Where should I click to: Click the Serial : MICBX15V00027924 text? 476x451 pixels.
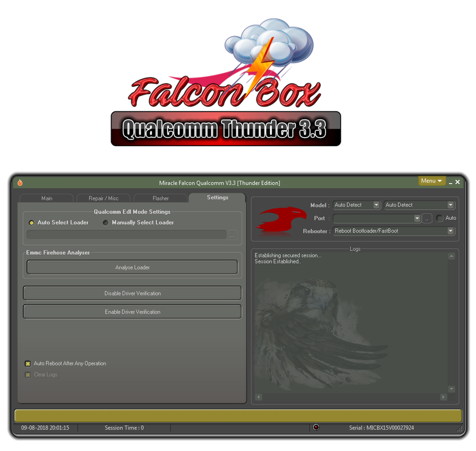381,428
